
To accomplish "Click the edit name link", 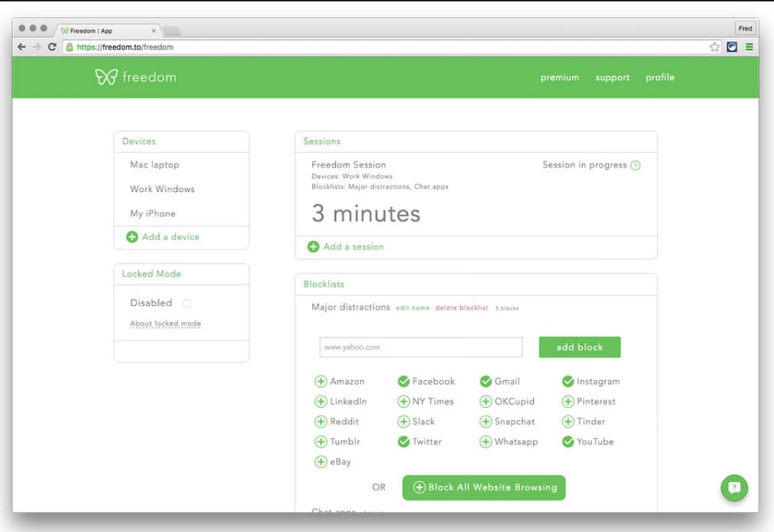I will (x=413, y=308).
